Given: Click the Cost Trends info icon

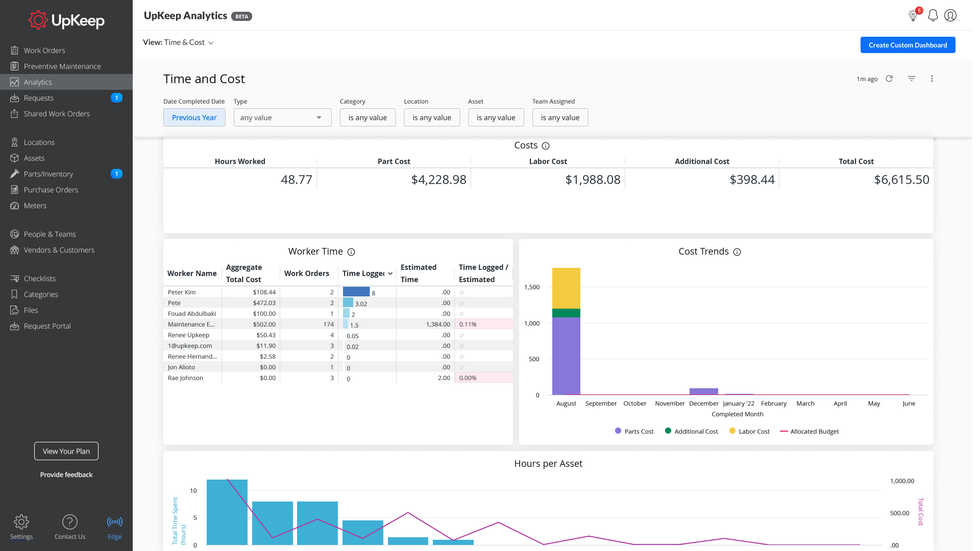Looking at the screenshot, I should [737, 252].
